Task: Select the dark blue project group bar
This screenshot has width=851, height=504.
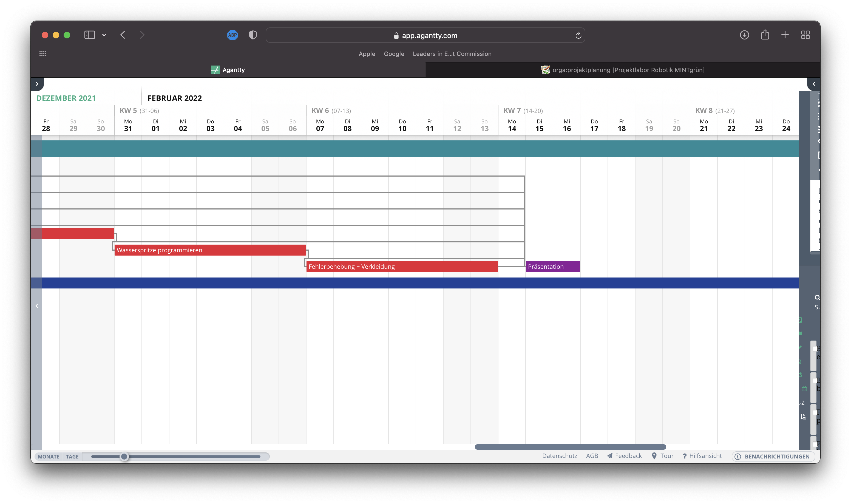Action: click(415, 283)
